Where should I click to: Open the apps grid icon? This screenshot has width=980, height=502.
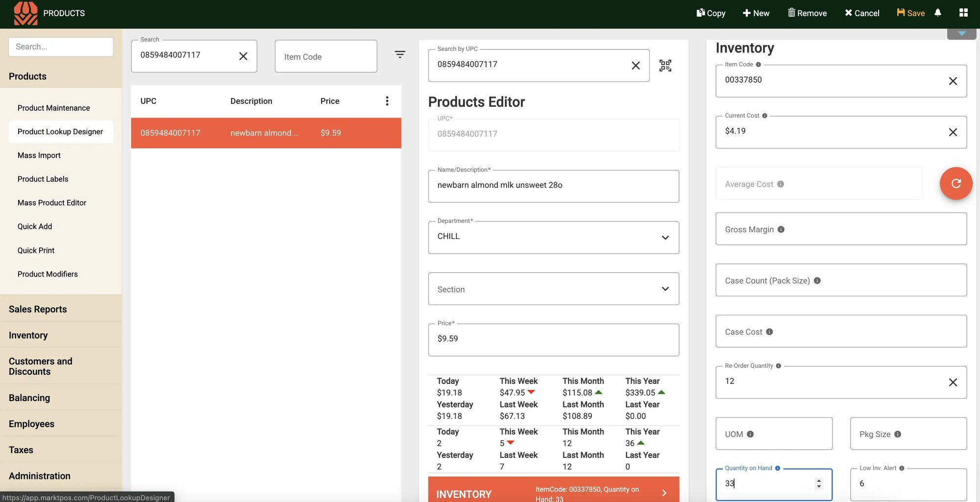pos(963,13)
